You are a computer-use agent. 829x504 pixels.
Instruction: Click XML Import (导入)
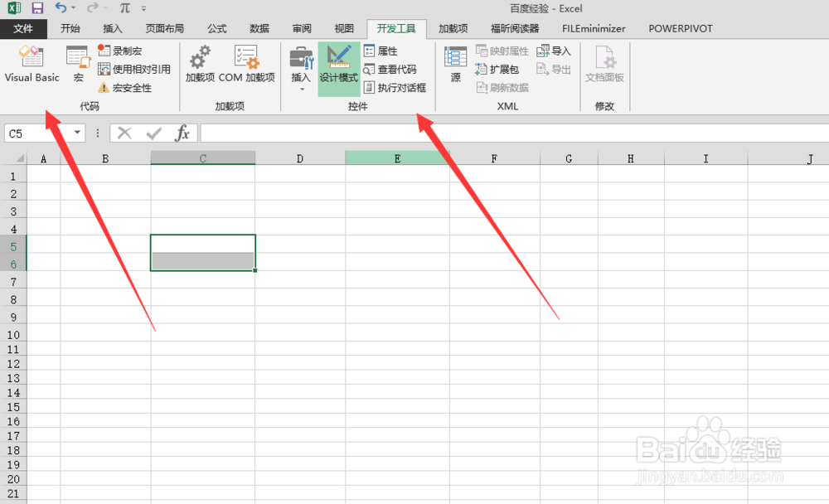(x=554, y=51)
